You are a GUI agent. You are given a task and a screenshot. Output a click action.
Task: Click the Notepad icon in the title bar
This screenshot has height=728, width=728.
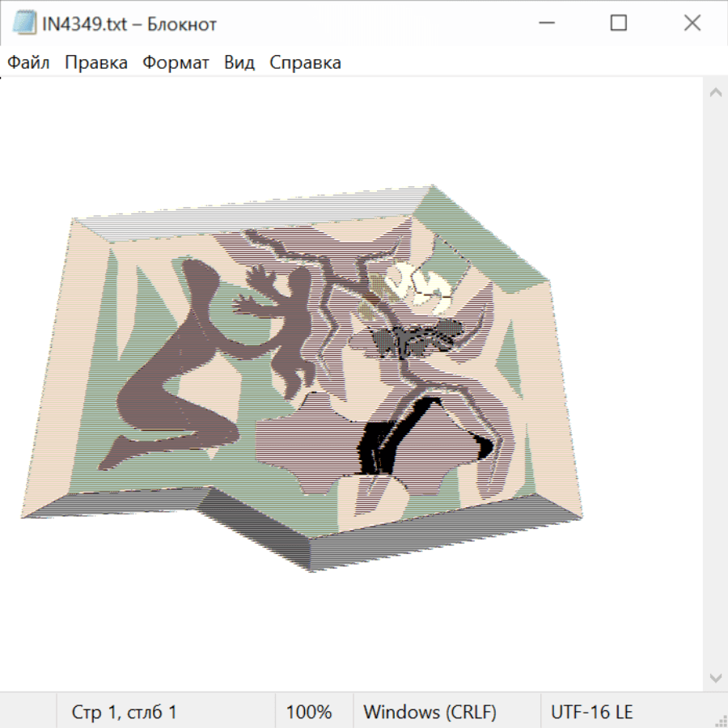tap(23, 23)
